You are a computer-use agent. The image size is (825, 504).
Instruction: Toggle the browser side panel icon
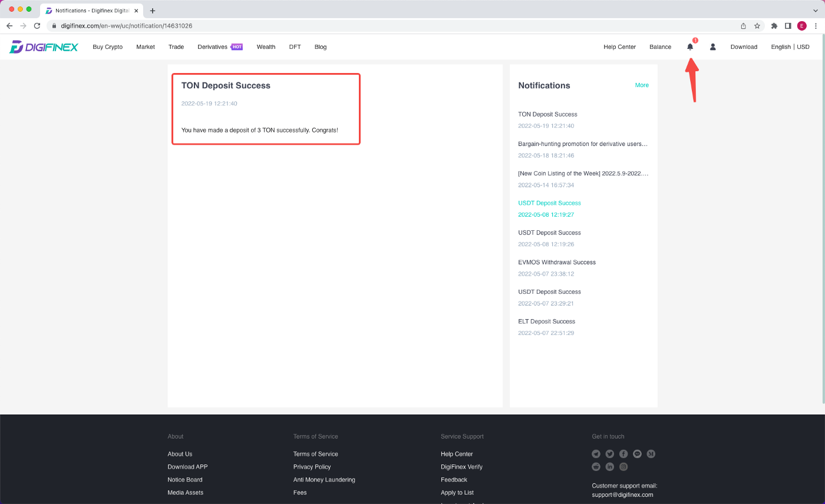tap(788, 26)
